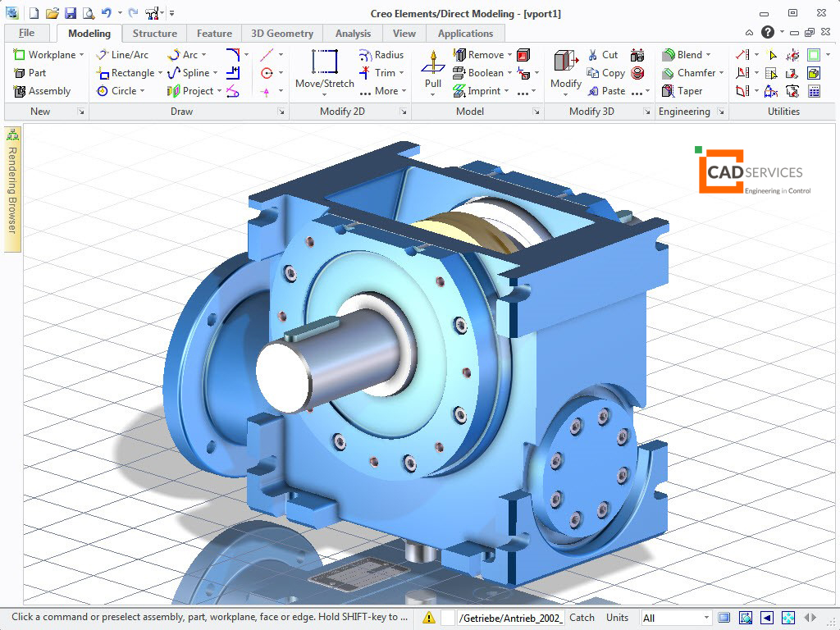Screen dimensions: 840x630
Task: Expand the Draw group launcher
Action: pos(281,112)
